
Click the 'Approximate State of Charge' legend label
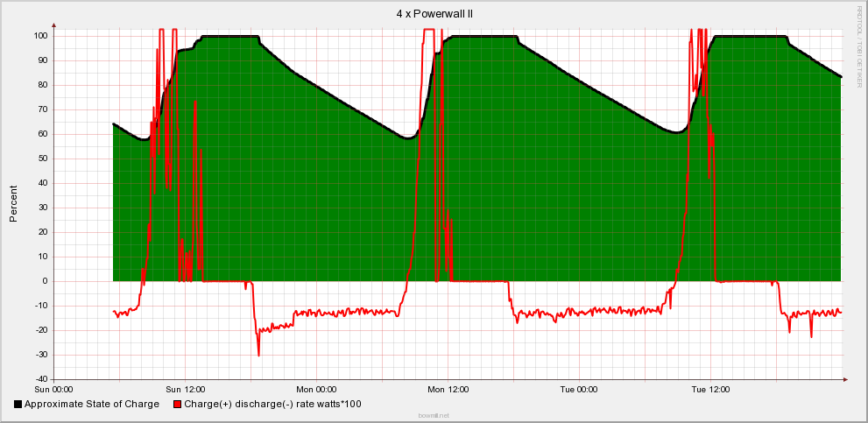pyautogui.click(x=92, y=405)
